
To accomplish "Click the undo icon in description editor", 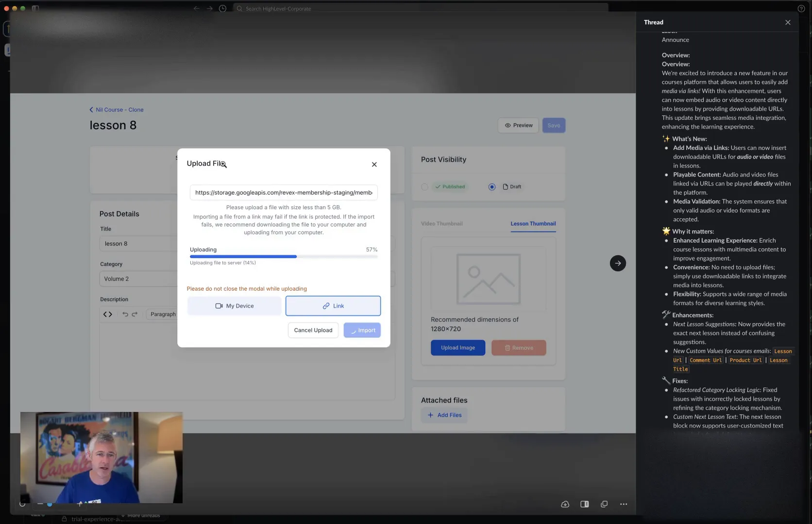I will [x=125, y=314].
